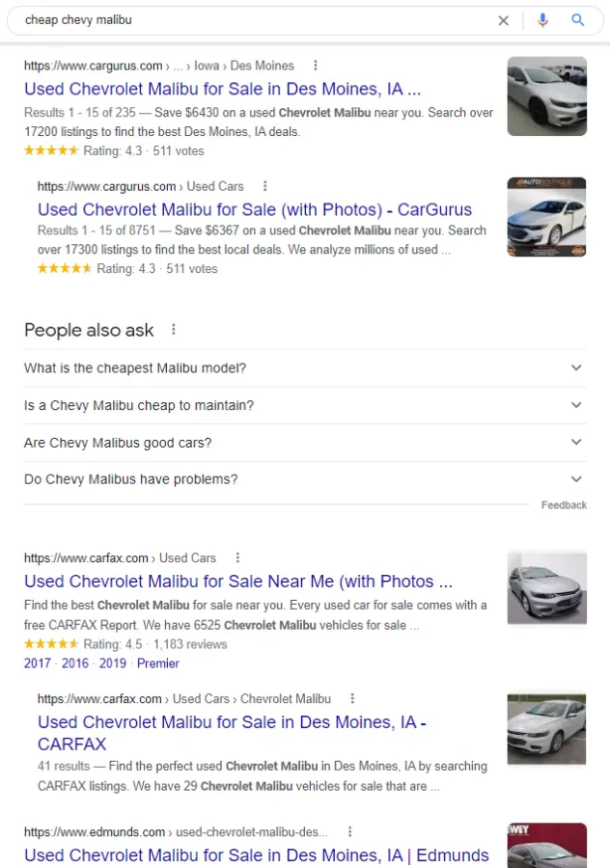The width and height of the screenshot is (610, 868).
Task: Open white Malibu thumbnail of CarGurus Photos result
Action: tap(546, 217)
